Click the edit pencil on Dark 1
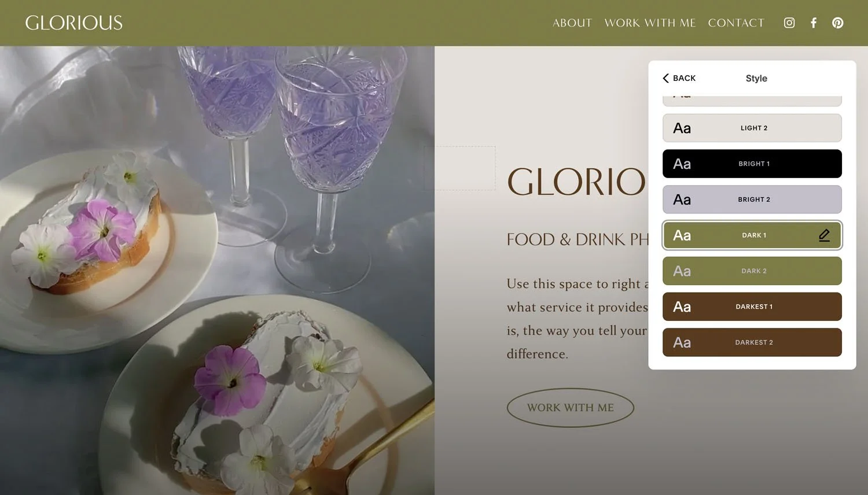 click(x=825, y=235)
